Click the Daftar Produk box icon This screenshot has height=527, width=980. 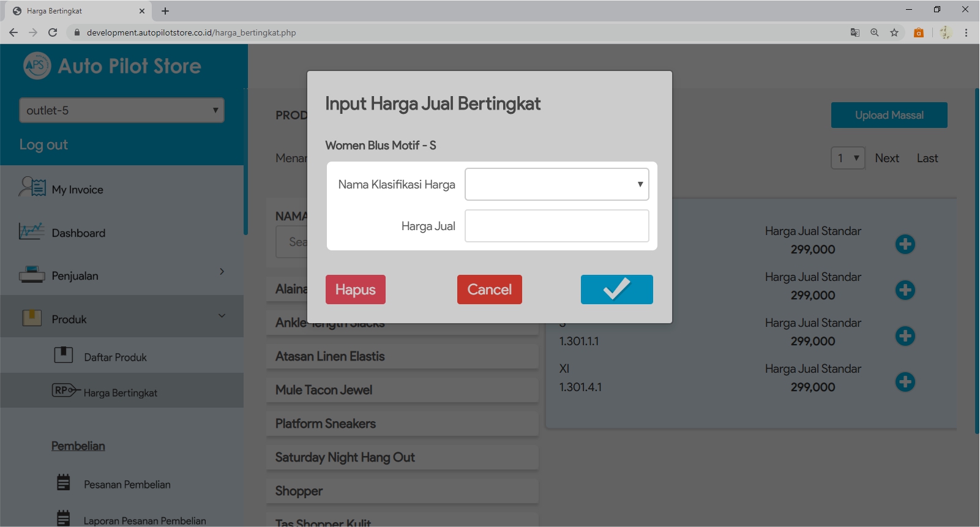click(63, 355)
